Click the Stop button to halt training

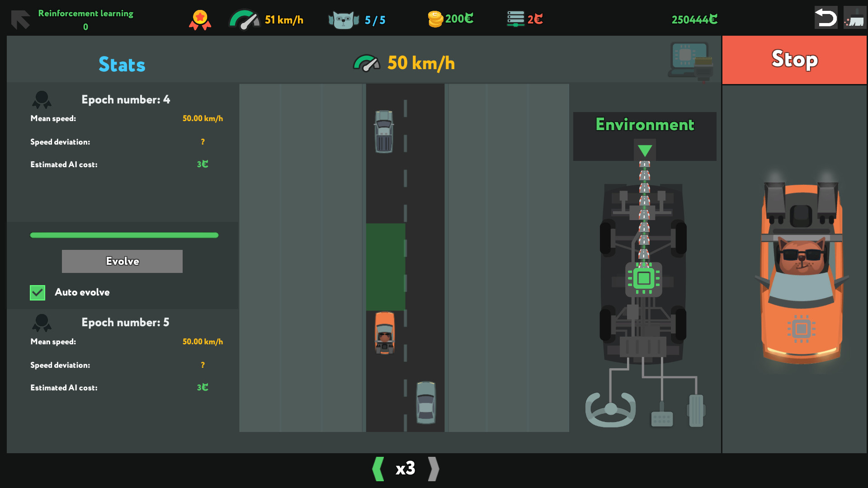(x=795, y=60)
